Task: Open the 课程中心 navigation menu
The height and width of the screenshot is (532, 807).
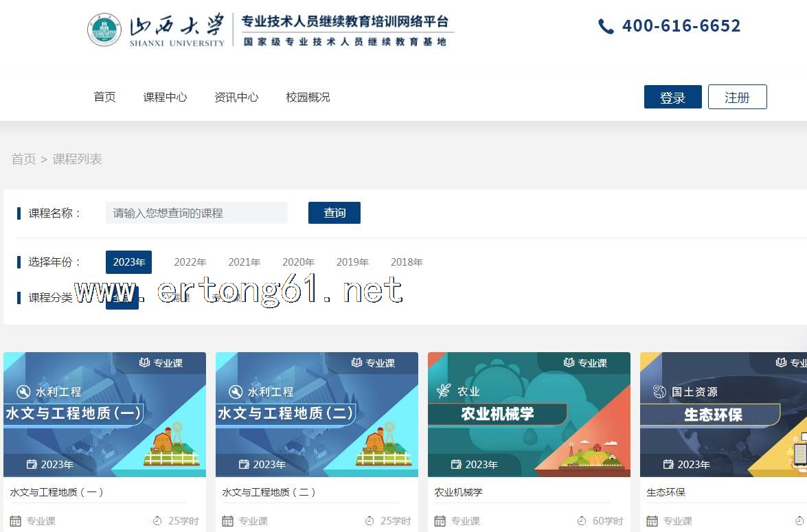Action: 165,97
